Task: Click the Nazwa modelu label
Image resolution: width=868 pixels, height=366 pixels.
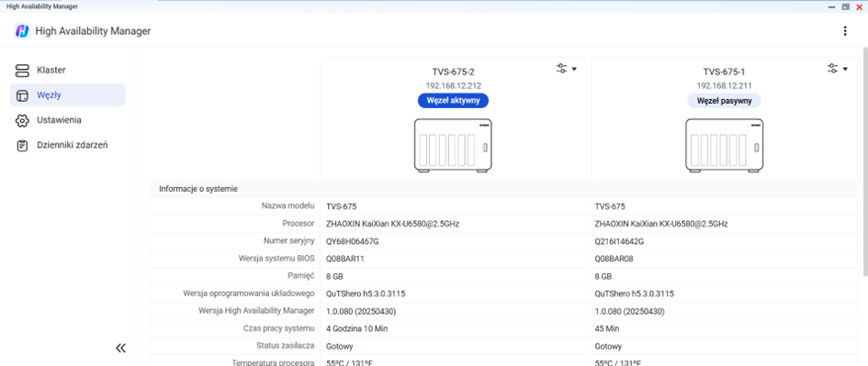Action: point(287,205)
